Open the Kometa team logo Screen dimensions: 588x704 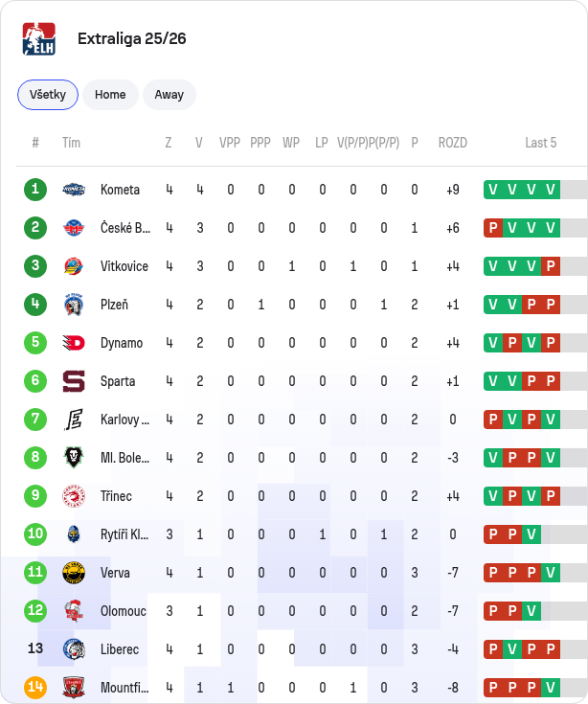click(74, 190)
